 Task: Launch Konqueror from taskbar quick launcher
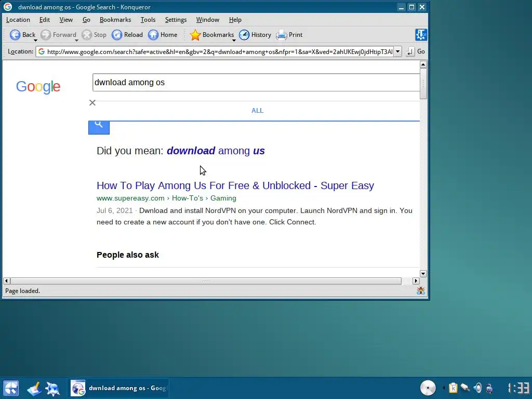53,389
